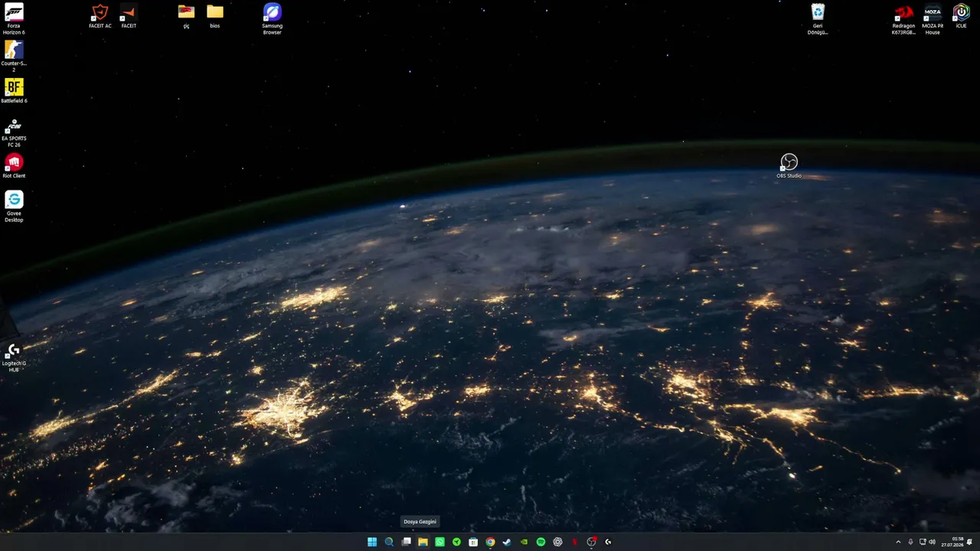The image size is (980, 551).
Task: Switch to Google Chrome on the taskbar
Action: 490,542
